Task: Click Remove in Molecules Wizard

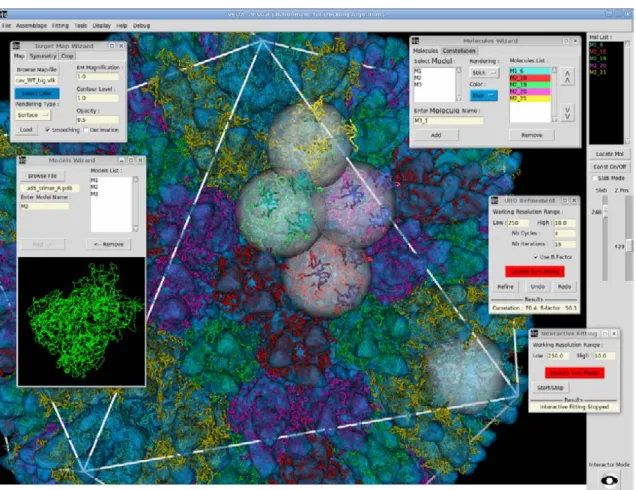Action: [532, 135]
